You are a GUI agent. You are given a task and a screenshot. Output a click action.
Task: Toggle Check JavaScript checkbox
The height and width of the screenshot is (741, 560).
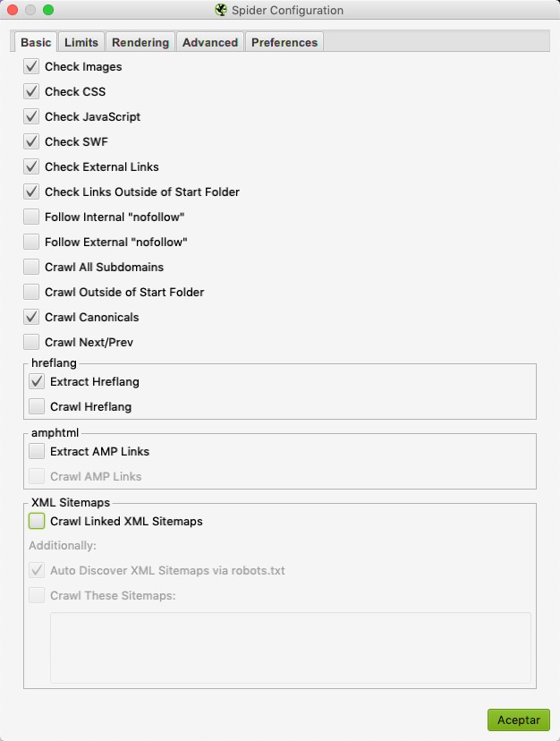pyautogui.click(x=31, y=116)
